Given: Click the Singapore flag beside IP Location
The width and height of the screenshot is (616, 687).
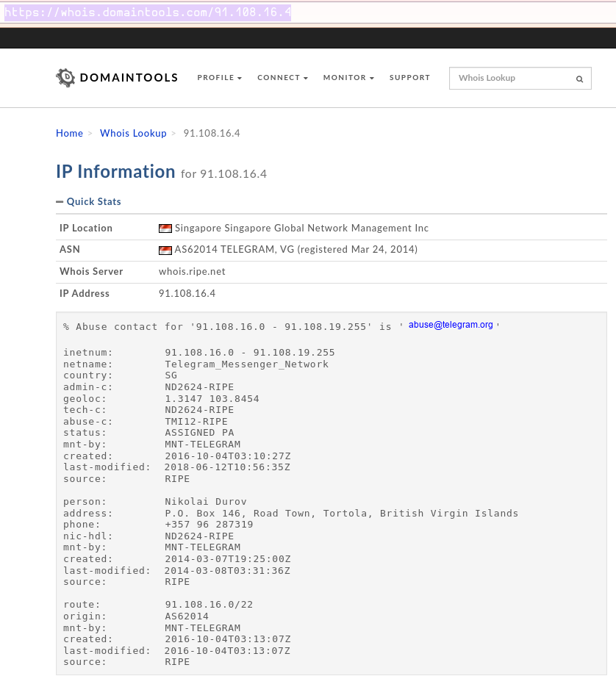Looking at the screenshot, I should coord(165,229).
